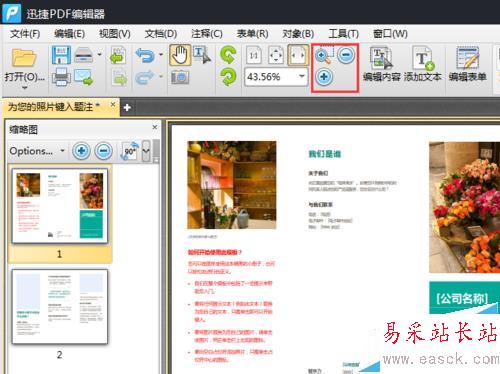The width and height of the screenshot is (500, 374).
Task: Expand the undo history dropdown
Action: click(161, 54)
